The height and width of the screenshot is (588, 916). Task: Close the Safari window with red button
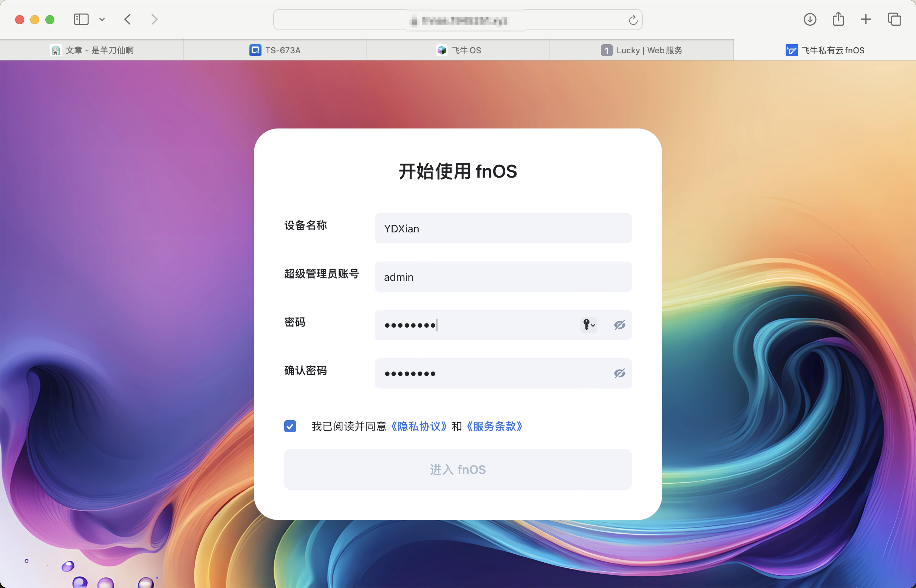point(20,20)
